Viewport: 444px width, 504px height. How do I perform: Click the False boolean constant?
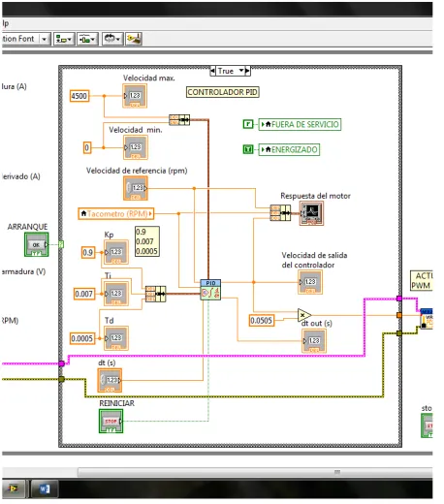click(x=248, y=124)
